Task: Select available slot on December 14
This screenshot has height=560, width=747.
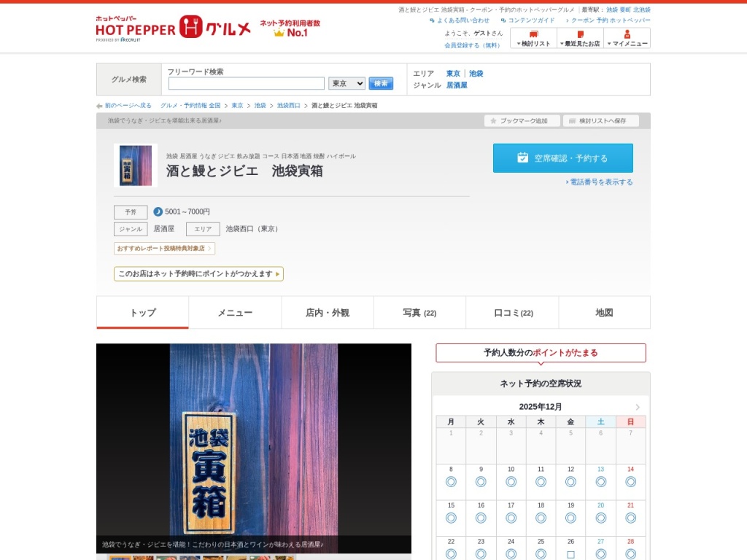Action: (x=630, y=482)
